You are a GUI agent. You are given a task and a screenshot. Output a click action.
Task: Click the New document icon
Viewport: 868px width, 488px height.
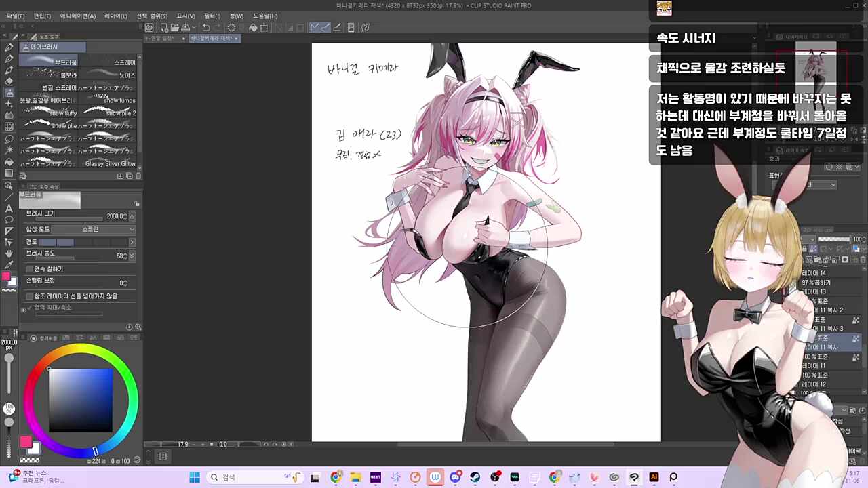(164, 28)
